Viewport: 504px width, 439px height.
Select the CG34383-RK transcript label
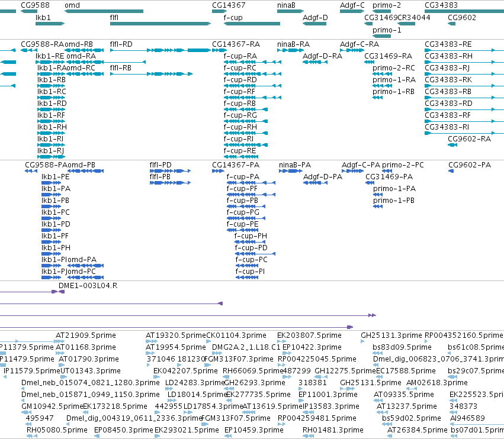[x=448, y=80]
